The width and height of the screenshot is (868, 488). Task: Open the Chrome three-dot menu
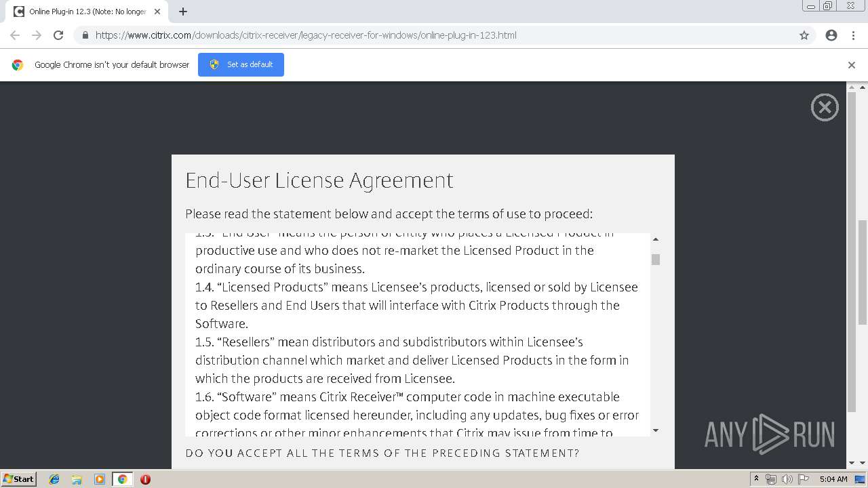click(x=853, y=35)
